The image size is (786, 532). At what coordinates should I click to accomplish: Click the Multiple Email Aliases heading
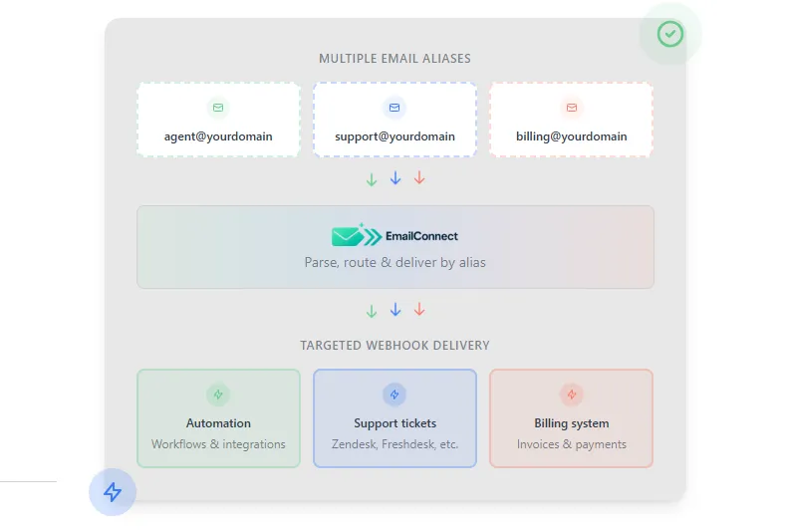pyautogui.click(x=394, y=59)
